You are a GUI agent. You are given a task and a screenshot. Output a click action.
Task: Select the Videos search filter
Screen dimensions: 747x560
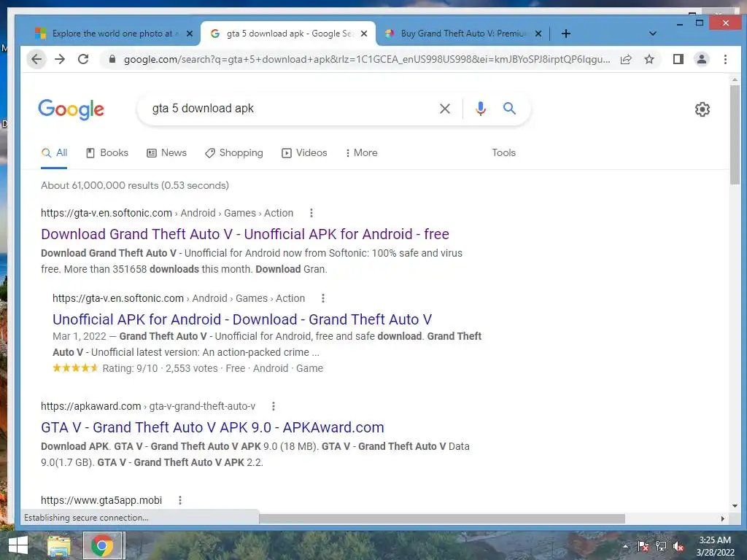coord(304,153)
